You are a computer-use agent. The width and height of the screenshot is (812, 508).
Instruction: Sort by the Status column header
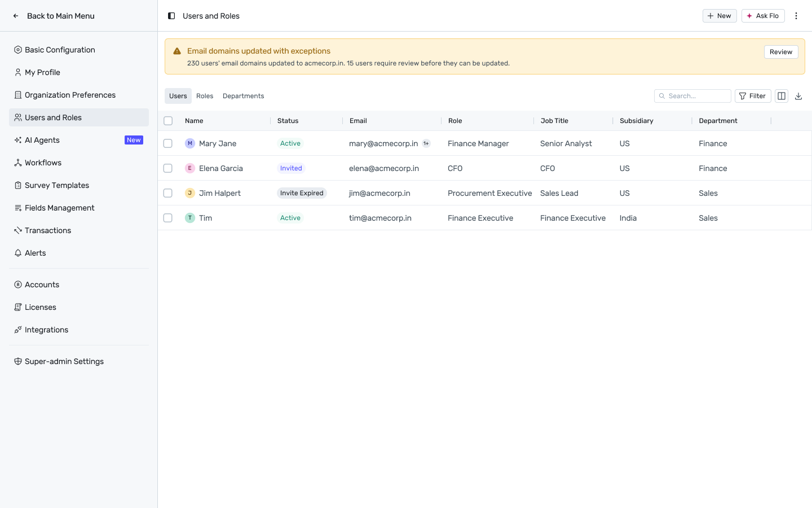point(288,121)
